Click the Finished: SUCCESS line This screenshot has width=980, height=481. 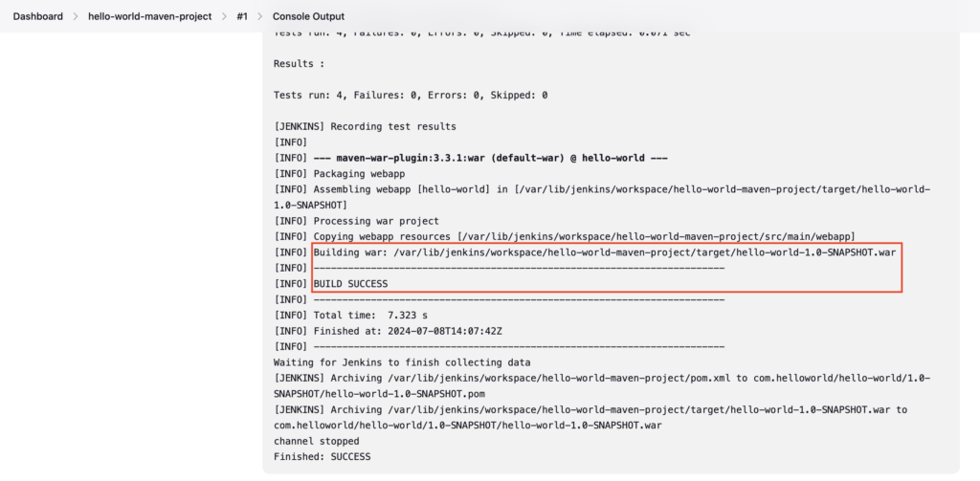(x=322, y=457)
